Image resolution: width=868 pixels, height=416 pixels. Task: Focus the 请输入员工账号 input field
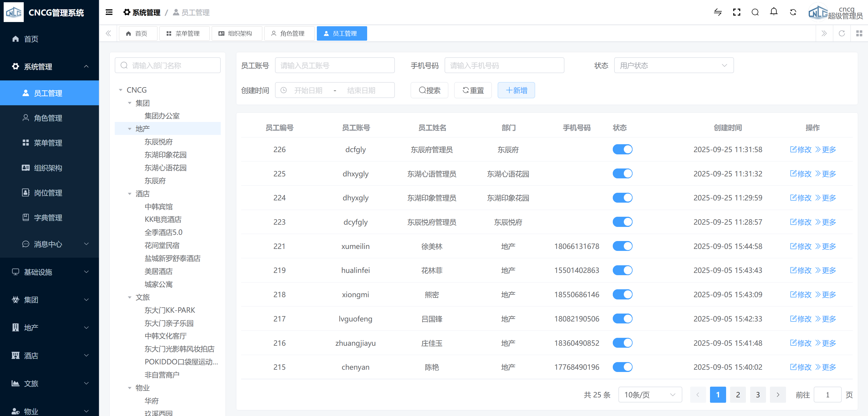(335, 66)
